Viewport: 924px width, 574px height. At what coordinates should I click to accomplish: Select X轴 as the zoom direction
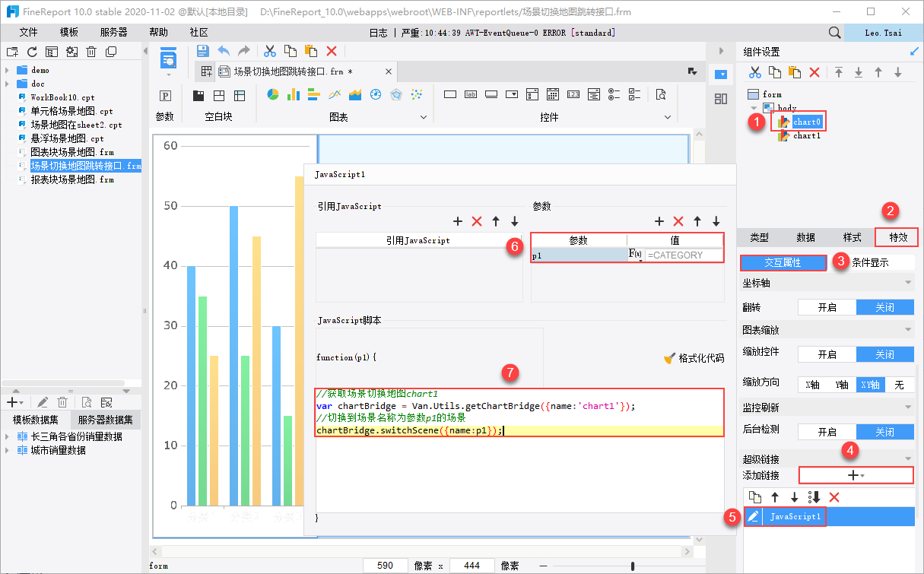point(812,385)
